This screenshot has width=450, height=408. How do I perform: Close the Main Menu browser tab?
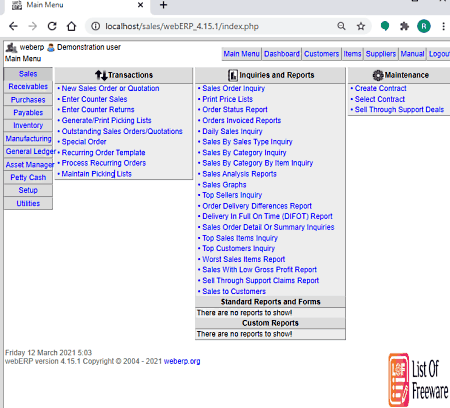[140, 5]
